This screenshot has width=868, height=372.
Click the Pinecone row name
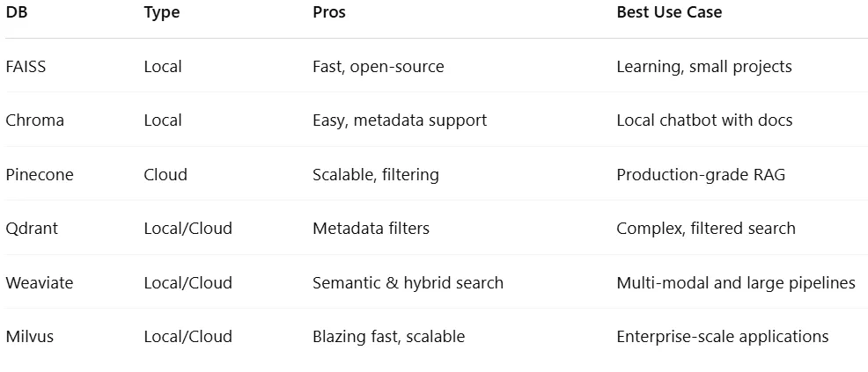40,175
